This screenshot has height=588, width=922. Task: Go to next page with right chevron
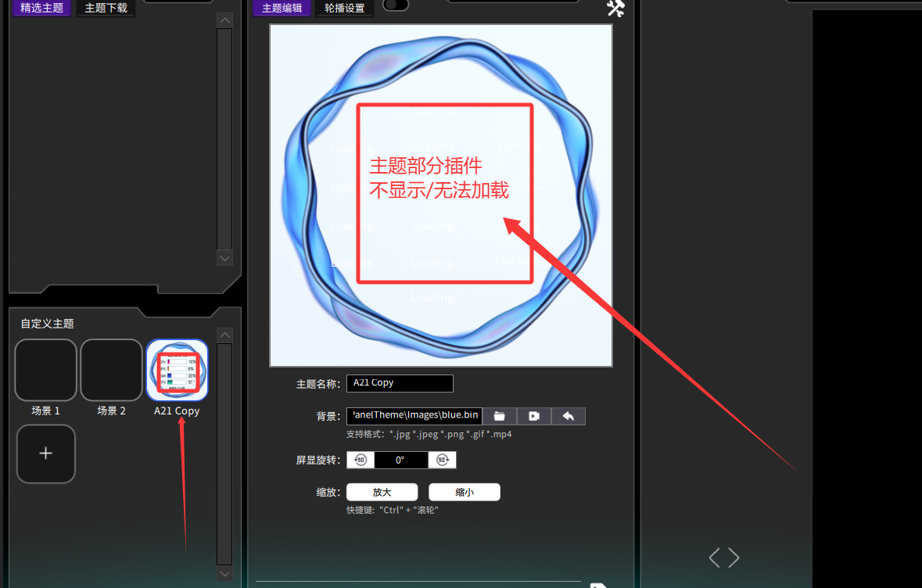[x=734, y=558]
